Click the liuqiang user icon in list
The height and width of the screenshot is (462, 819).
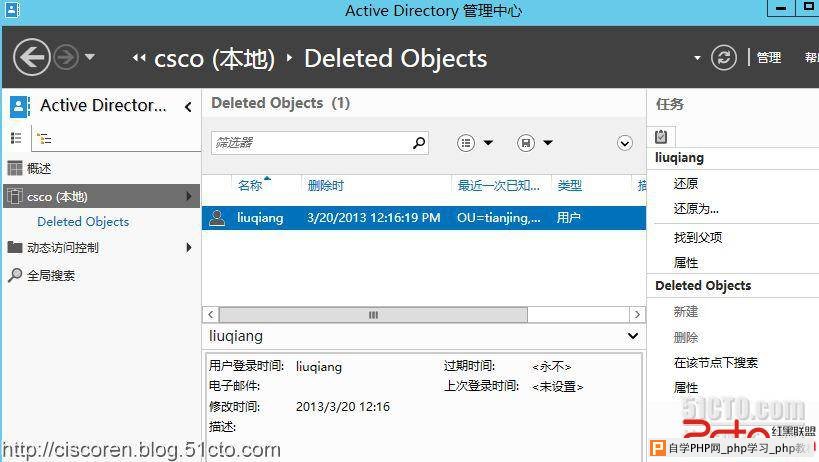(217, 218)
